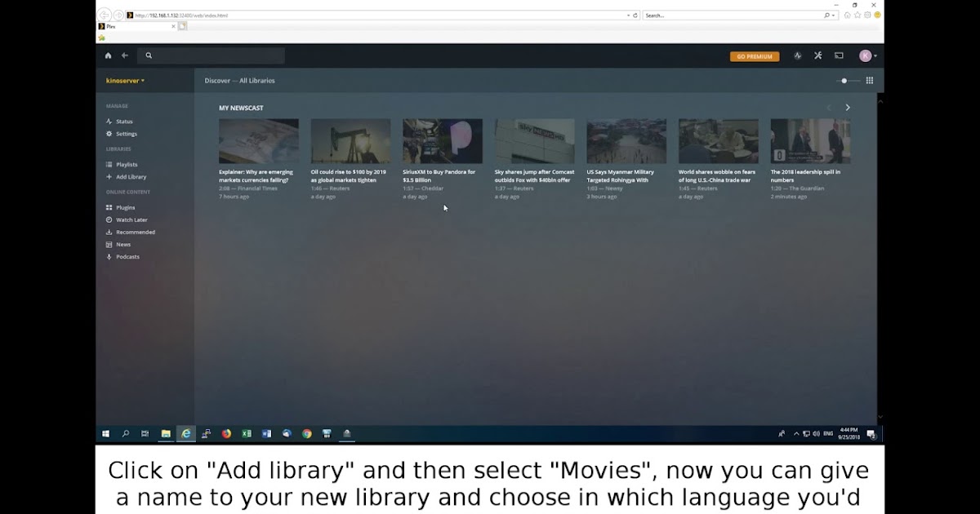
Task: Click the Playlists list icon
Action: click(109, 165)
